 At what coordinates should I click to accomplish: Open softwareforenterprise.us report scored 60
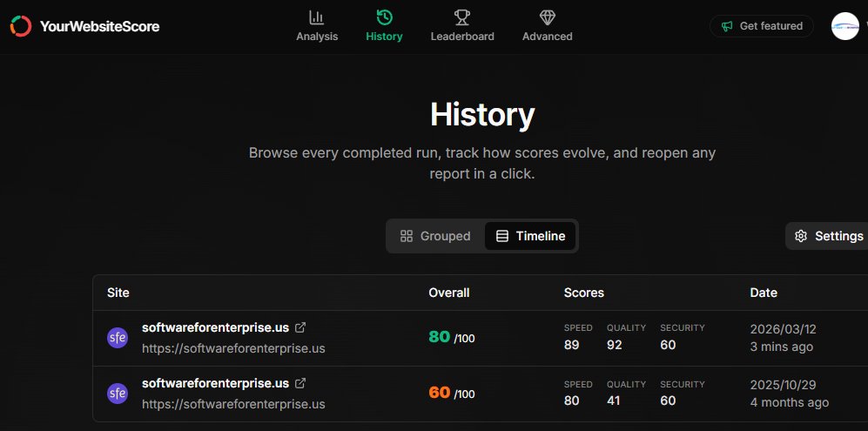215,383
